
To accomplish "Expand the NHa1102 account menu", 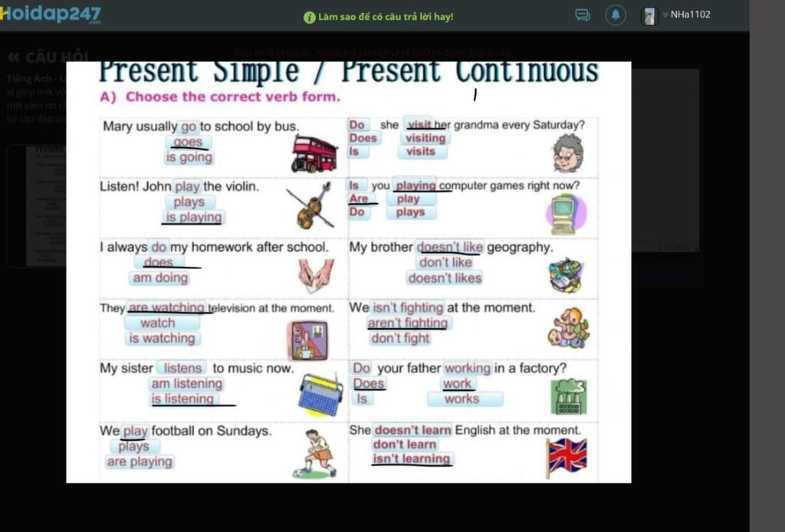I will click(x=687, y=15).
